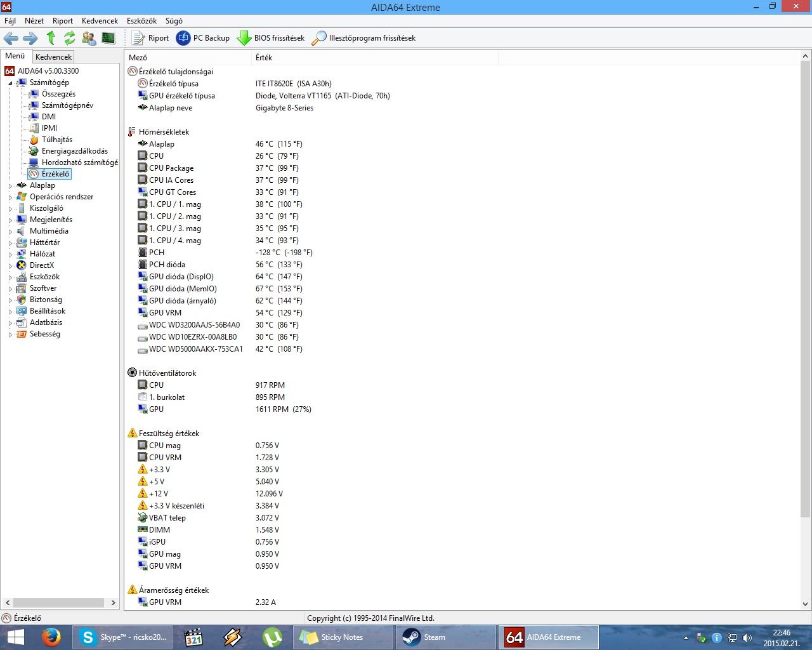Viewport: 812px width, 650px height.
Task: Click the Érték column header
Action: coord(375,58)
